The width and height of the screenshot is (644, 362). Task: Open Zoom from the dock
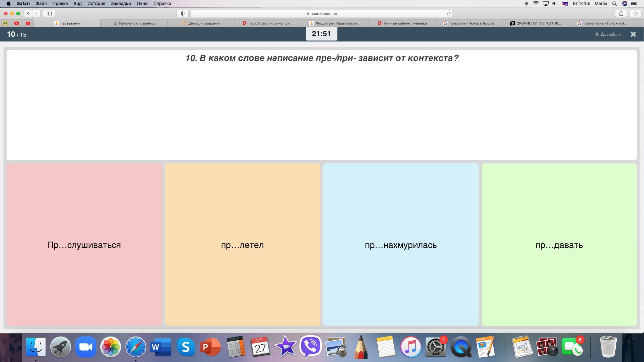click(x=86, y=347)
